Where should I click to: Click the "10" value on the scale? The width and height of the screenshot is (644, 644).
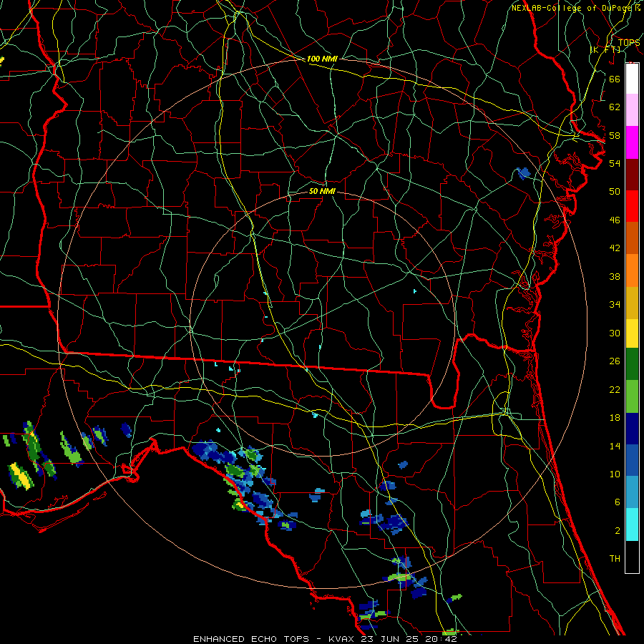(615, 474)
